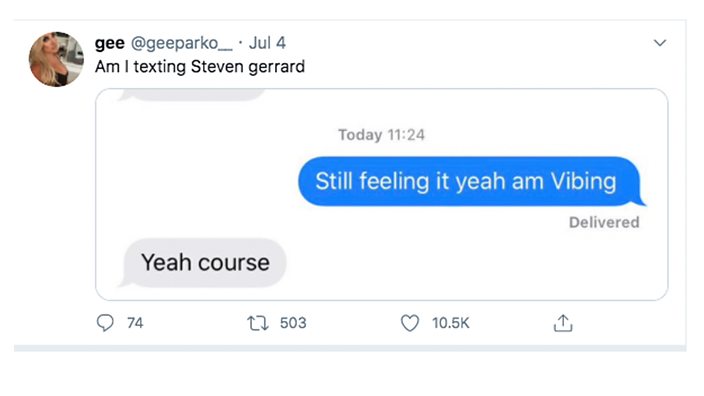The width and height of the screenshot is (704, 396).
Task: Click the Today 11:24 time label
Action: [381, 135]
